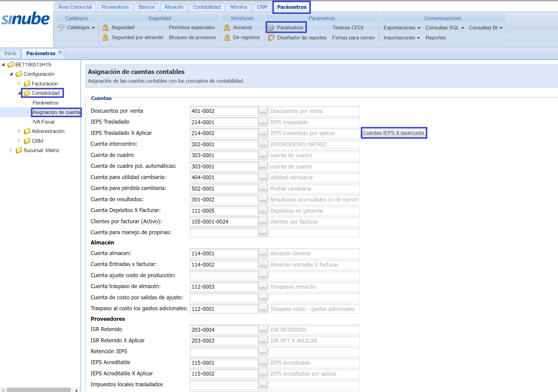This screenshot has height=392, width=558.
Task: Click the Cuentas IEPS X tasa/cuota button
Action: click(x=393, y=133)
